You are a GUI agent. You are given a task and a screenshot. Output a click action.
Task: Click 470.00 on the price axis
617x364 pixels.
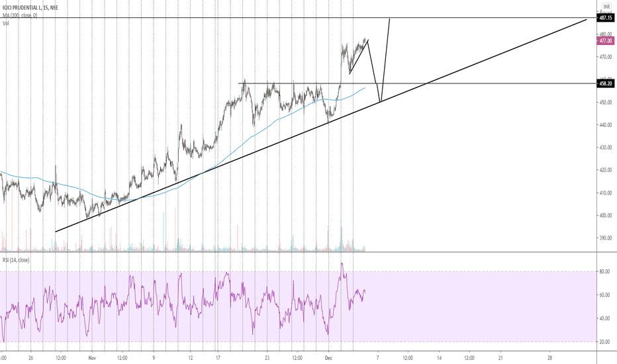coord(606,57)
